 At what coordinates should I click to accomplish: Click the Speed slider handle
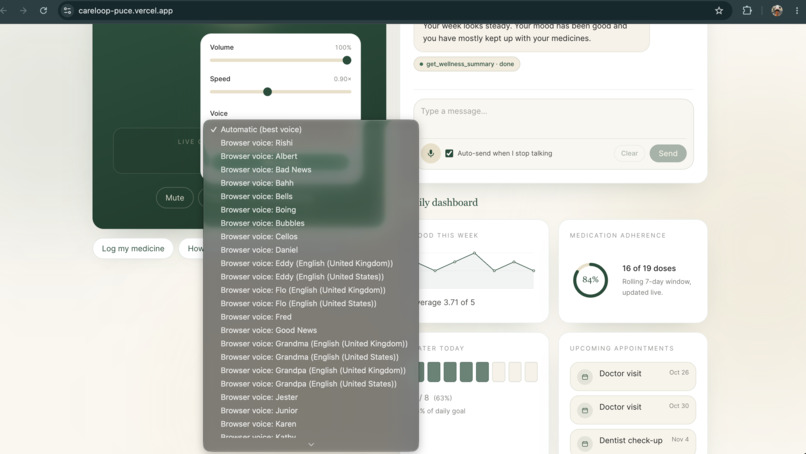pyautogui.click(x=267, y=92)
